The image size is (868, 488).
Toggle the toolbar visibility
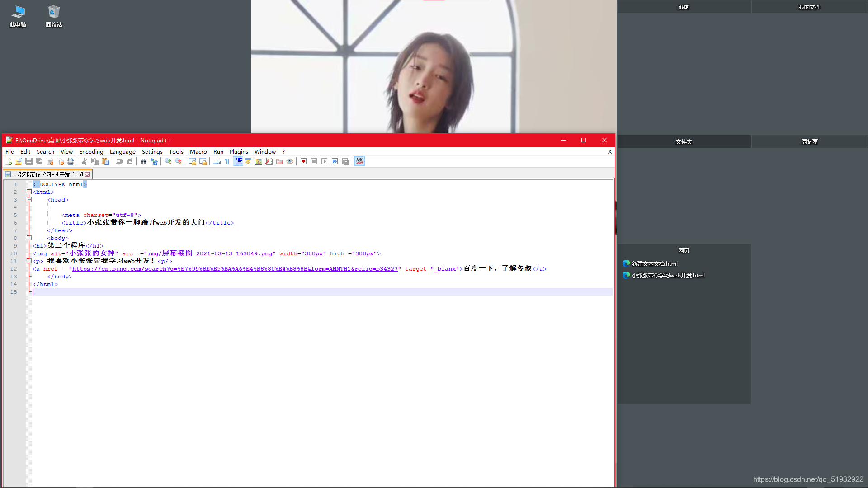(66, 151)
